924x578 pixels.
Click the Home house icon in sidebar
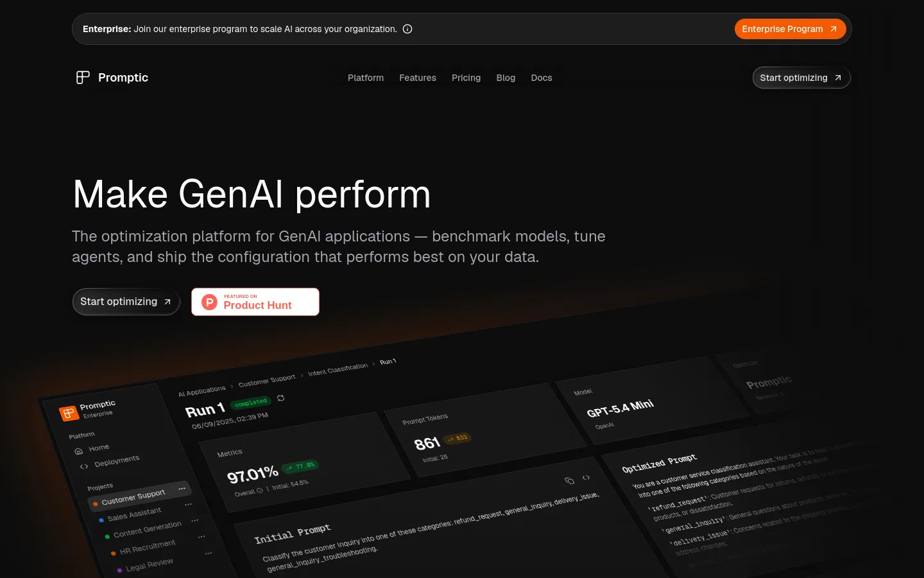[x=79, y=451]
